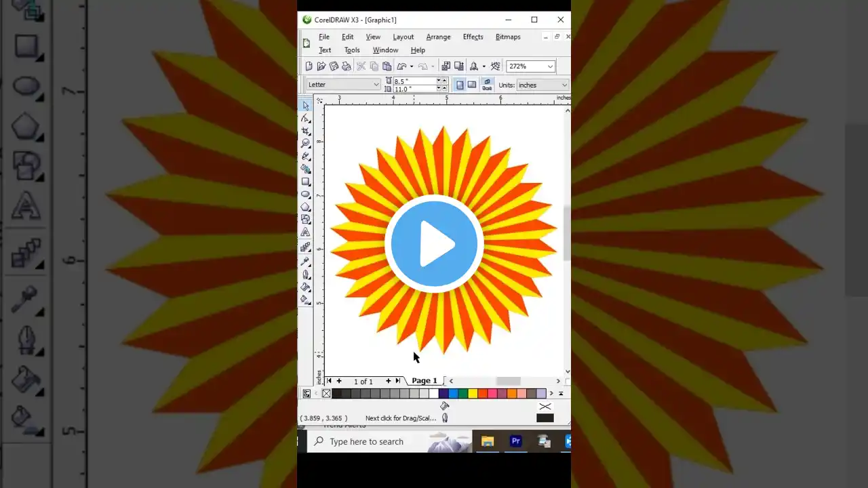This screenshot has height=488, width=868.
Task: Open the Layout menu
Action: 403,37
